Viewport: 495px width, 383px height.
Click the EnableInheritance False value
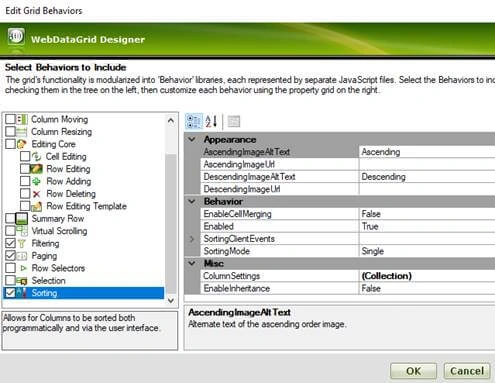[427, 288]
